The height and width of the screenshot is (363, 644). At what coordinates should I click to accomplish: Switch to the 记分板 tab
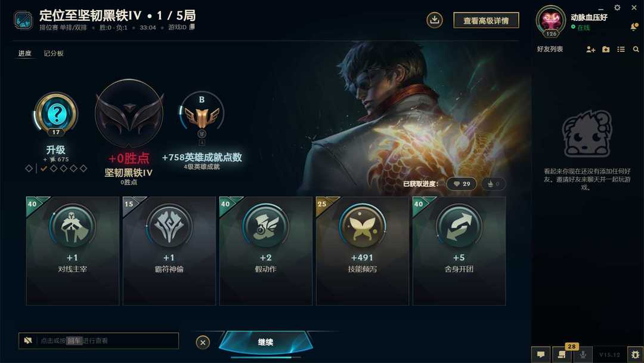point(54,54)
